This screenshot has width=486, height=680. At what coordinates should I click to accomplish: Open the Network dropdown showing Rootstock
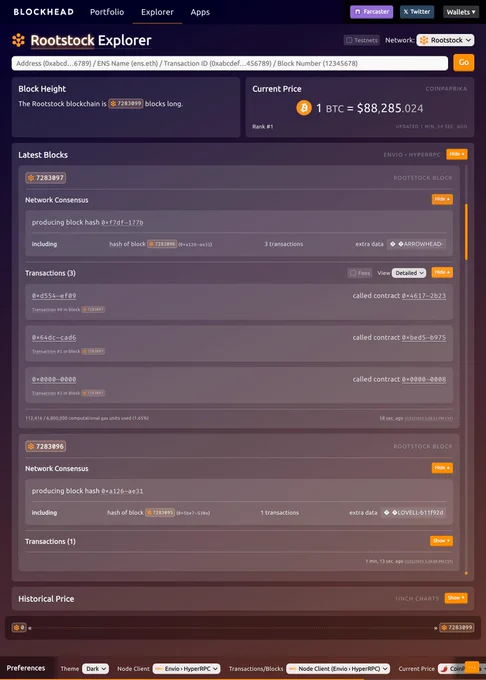point(445,40)
